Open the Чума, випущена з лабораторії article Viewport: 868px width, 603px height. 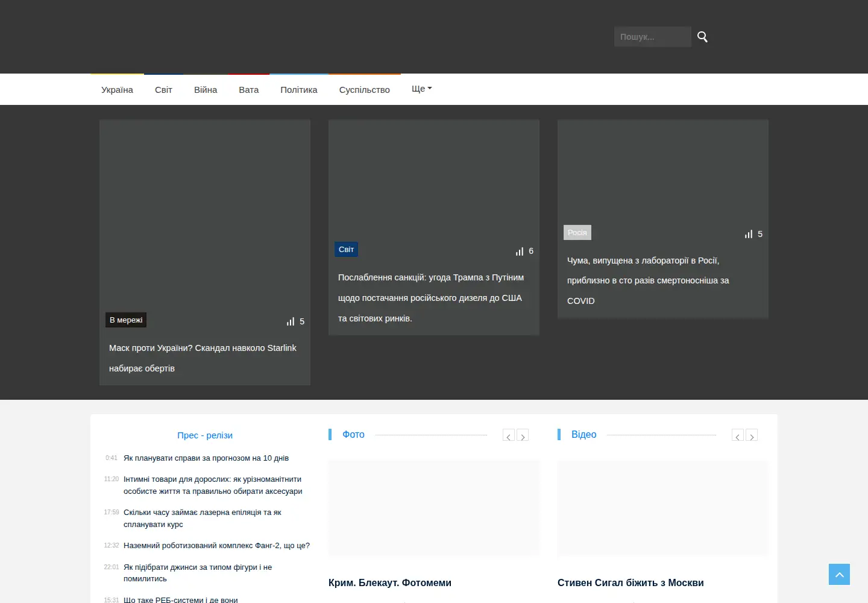(648, 280)
